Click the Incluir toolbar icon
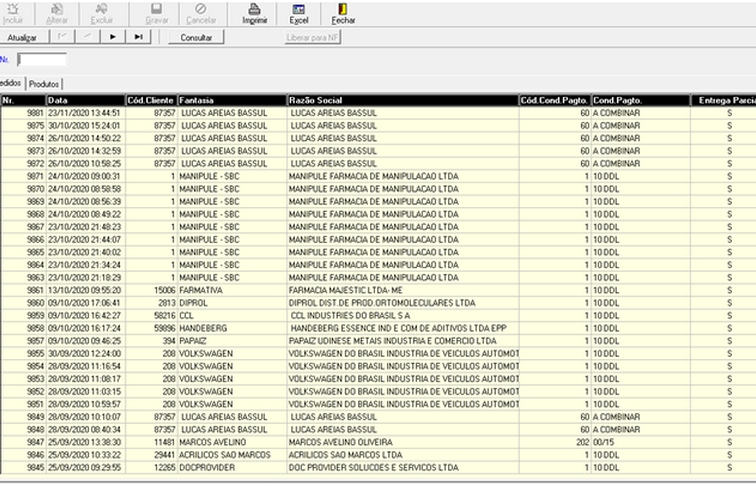This screenshot has height=486, width=756. (x=13, y=14)
